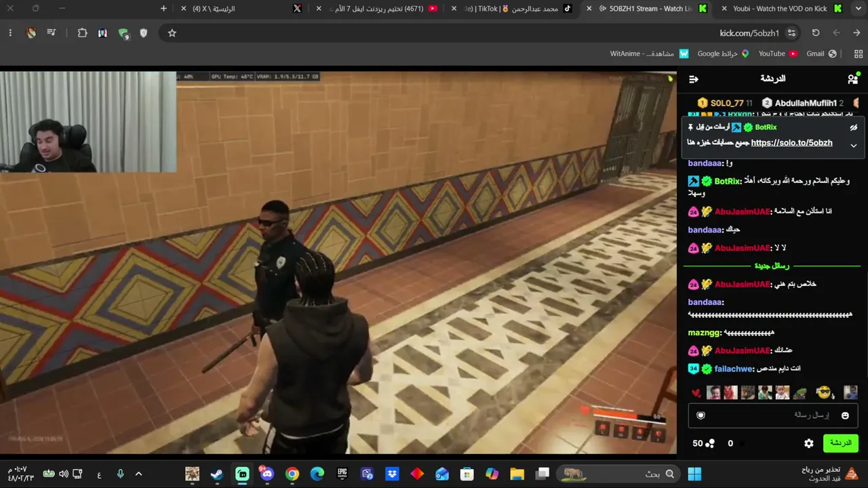
Task: Open the Chrome three-dot menu
Action: click(x=10, y=33)
